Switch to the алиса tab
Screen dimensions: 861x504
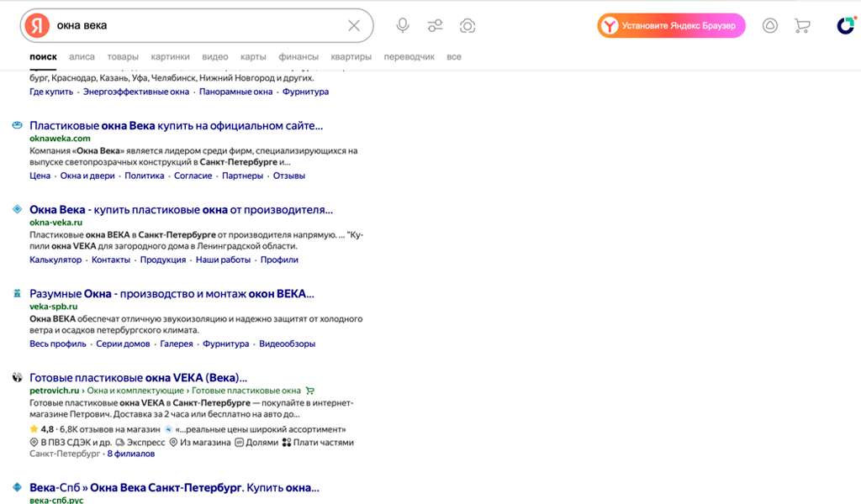click(x=82, y=56)
